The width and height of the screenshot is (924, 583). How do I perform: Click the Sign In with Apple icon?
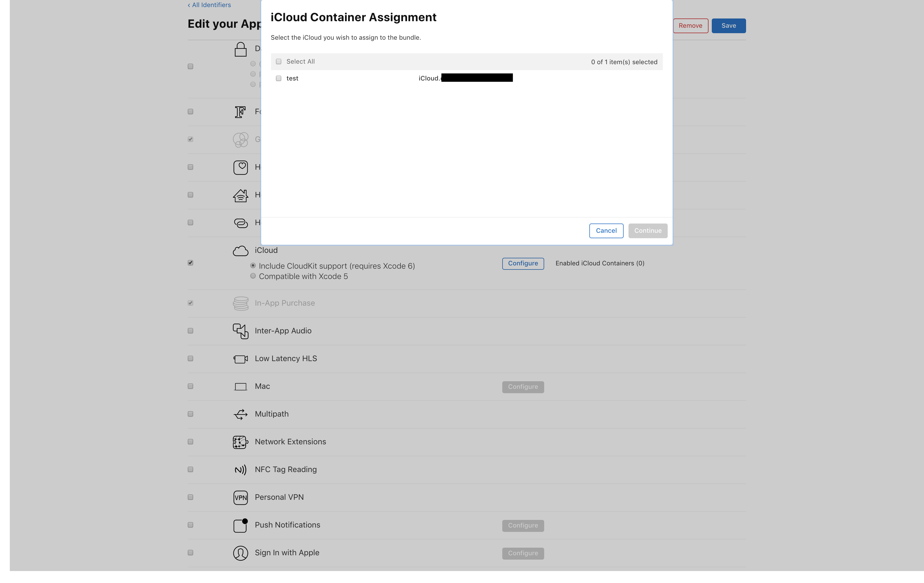pyautogui.click(x=241, y=553)
